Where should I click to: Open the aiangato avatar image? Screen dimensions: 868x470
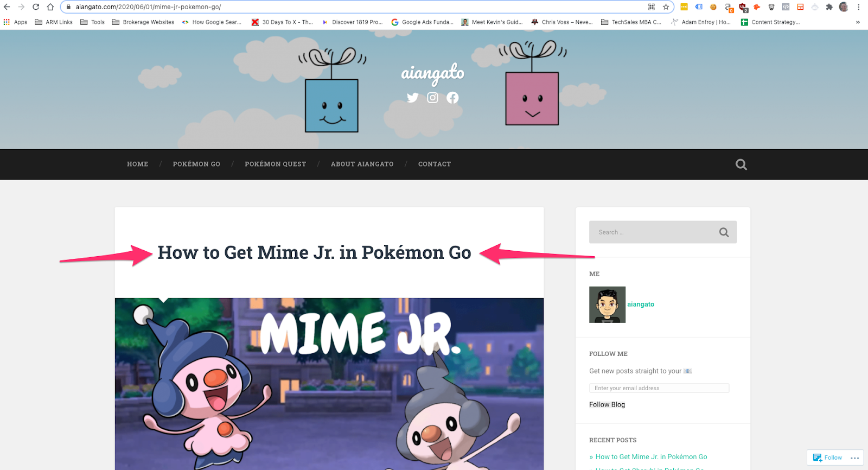click(607, 304)
